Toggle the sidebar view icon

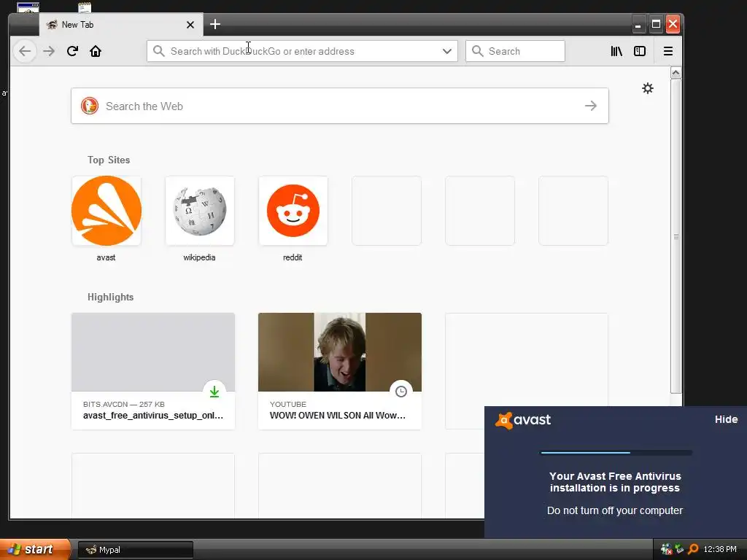(640, 51)
